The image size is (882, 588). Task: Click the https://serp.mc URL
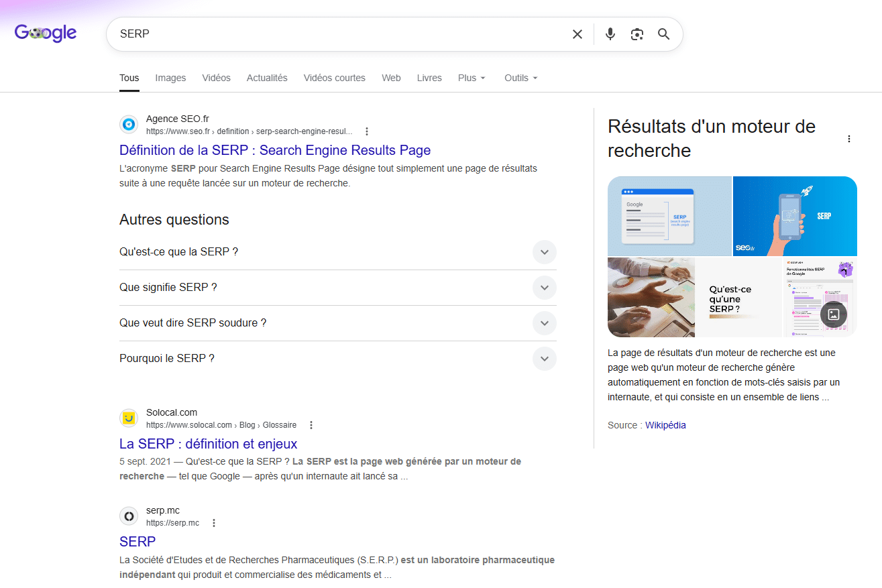pyautogui.click(x=172, y=523)
